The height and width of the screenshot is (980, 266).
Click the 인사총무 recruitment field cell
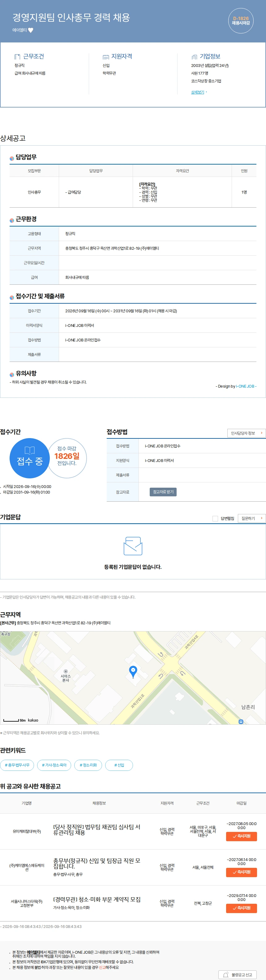[x=34, y=192]
